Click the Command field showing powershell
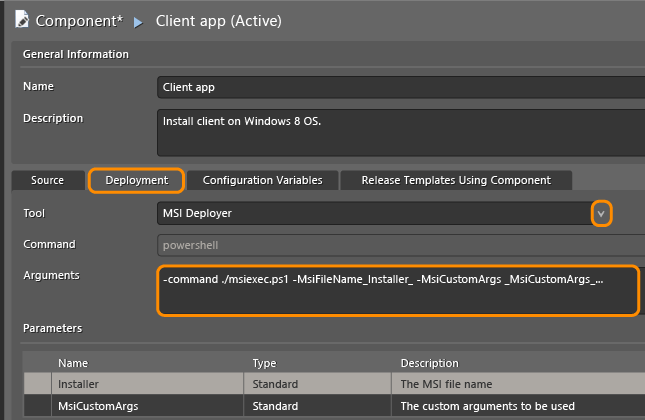Viewport: 645px width, 420px height. (x=400, y=244)
